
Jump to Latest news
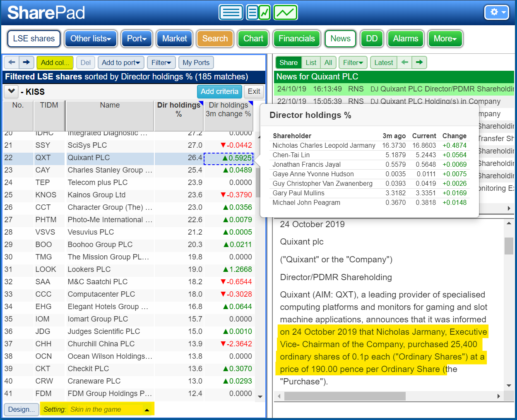click(384, 62)
